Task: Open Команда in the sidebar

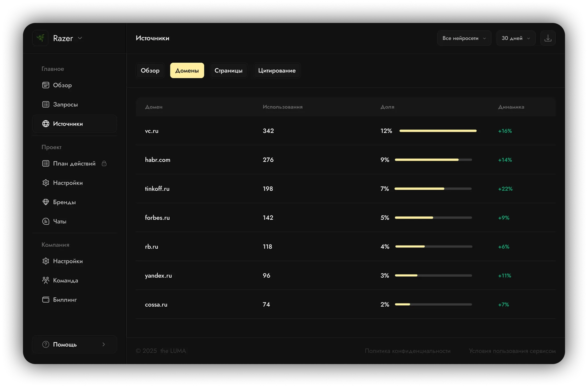Action: (x=74, y=280)
